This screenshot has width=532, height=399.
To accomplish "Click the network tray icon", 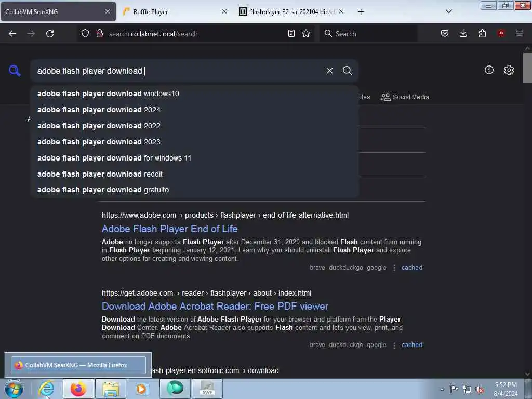I will [x=467, y=390].
